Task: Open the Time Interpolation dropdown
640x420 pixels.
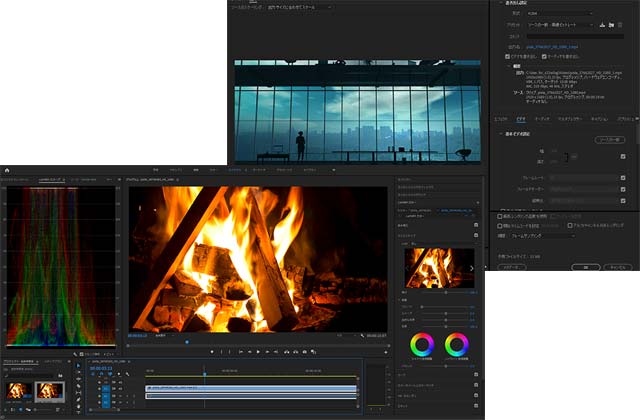Action: click(542, 236)
